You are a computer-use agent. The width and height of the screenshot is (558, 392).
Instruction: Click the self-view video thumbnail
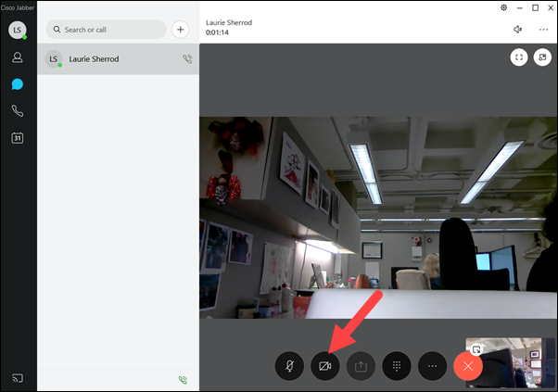pyautogui.click(x=513, y=363)
